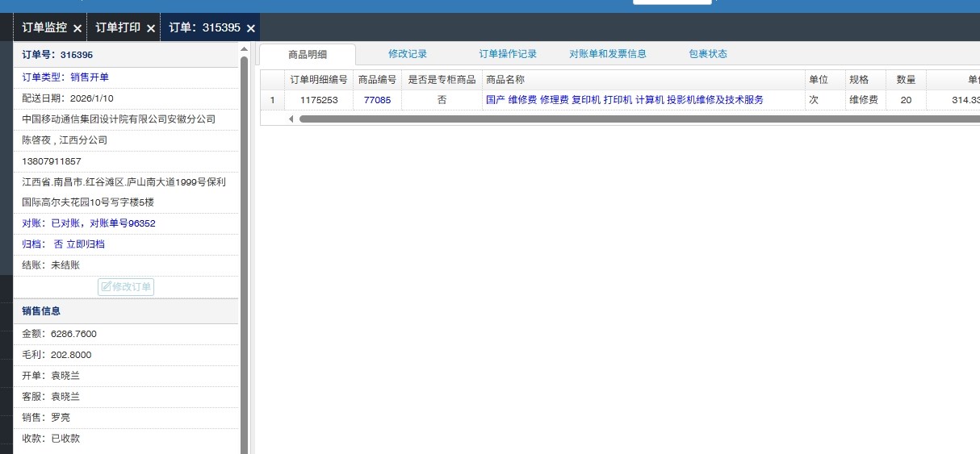The height and width of the screenshot is (454, 980).
Task: Click the 销售开单 order type link
Action: coord(90,77)
